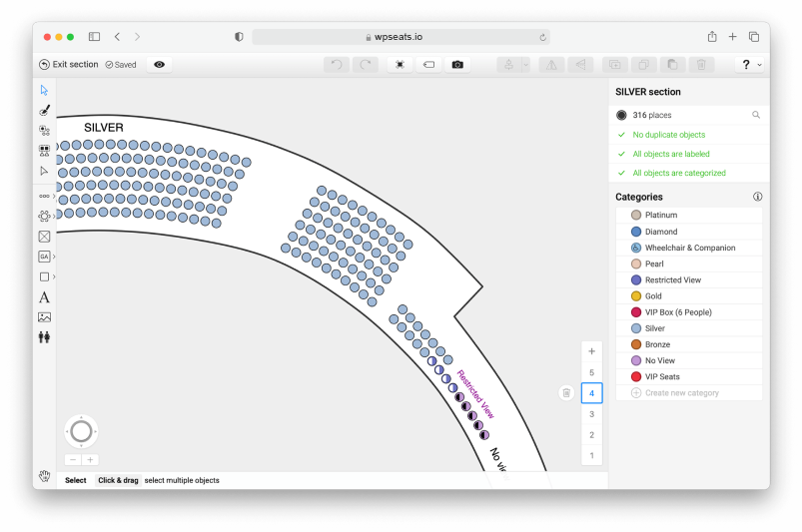Open the align tool dropdown arrow
The height and width of the screenshot is (532, 802).
525,65
